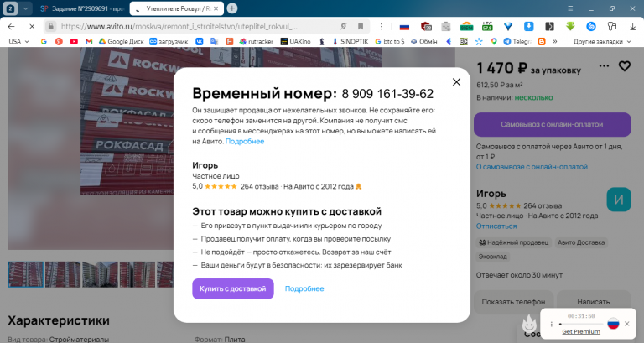Expand tab group dropdown arrow
Image resolution: width=644 pixels, height=343 pixels.
click(25, 8)
